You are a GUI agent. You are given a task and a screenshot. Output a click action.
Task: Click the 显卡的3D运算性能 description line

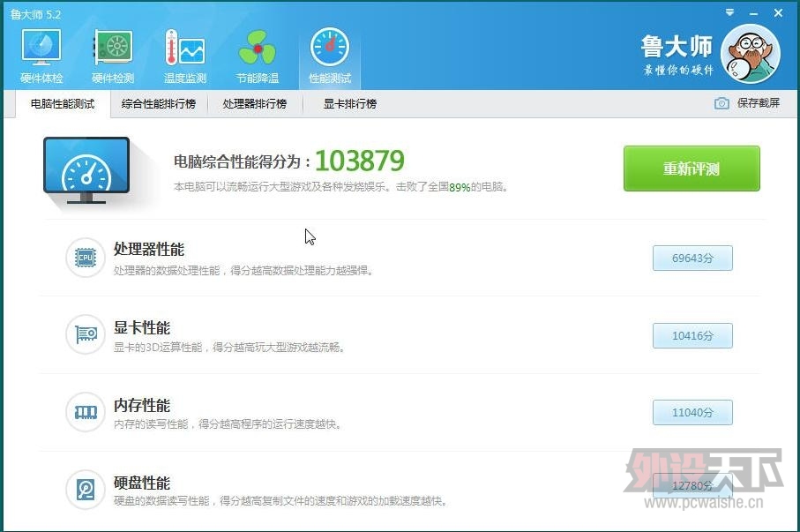pyautogui.click(x=229, y=348)
